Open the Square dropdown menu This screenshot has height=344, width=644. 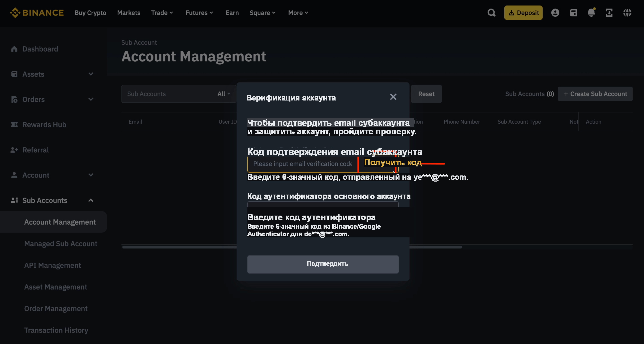[263, 13]
